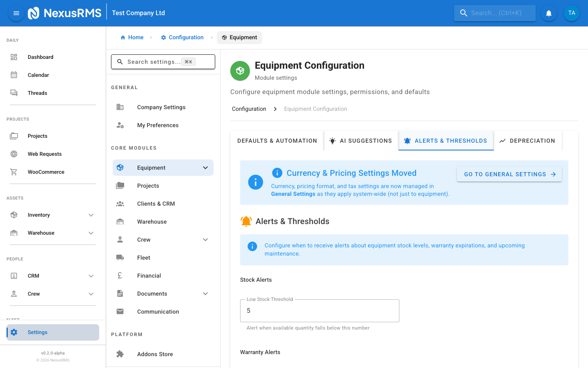Open the Dashboard from the sidebar

coord(40,57)
